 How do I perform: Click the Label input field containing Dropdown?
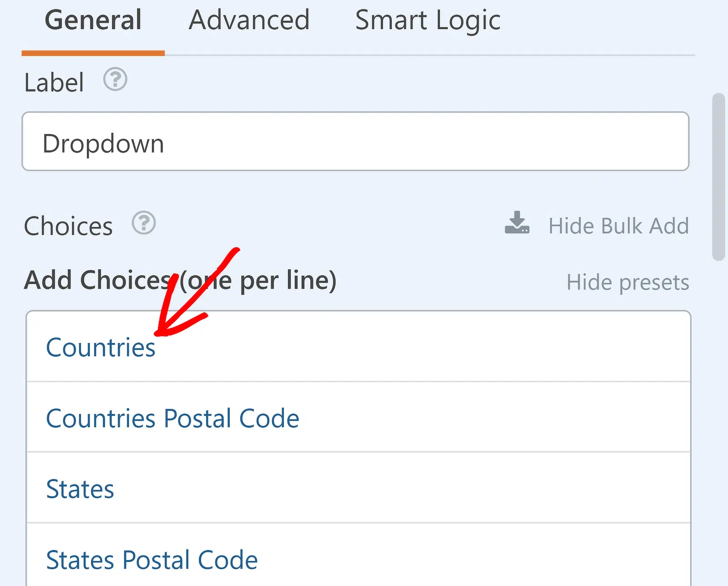click(355, 141)
